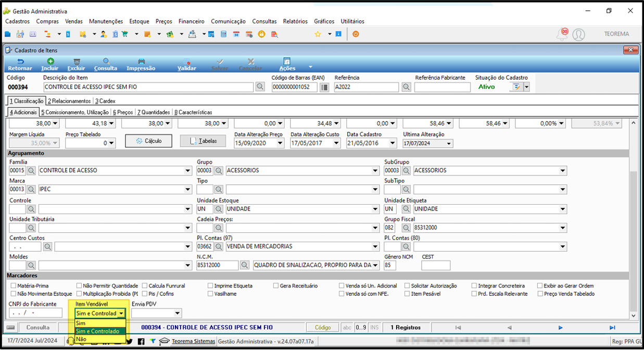Click the yellow star favorites icon
Screen dimensions: 644x350
(x=318, y=34)
